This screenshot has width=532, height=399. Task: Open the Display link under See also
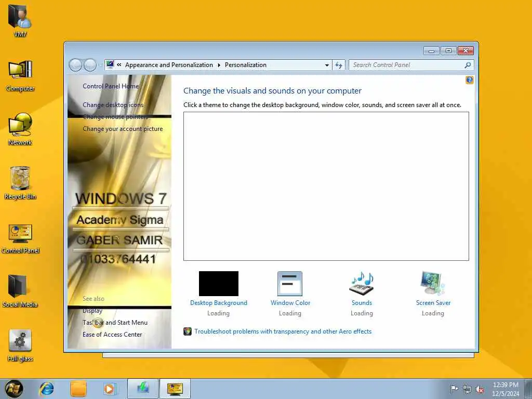point(92,311)
